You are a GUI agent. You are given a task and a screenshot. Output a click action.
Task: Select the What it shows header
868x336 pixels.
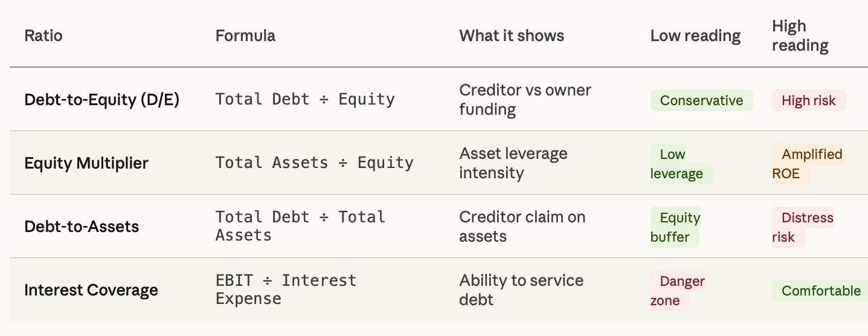(512, 36)
